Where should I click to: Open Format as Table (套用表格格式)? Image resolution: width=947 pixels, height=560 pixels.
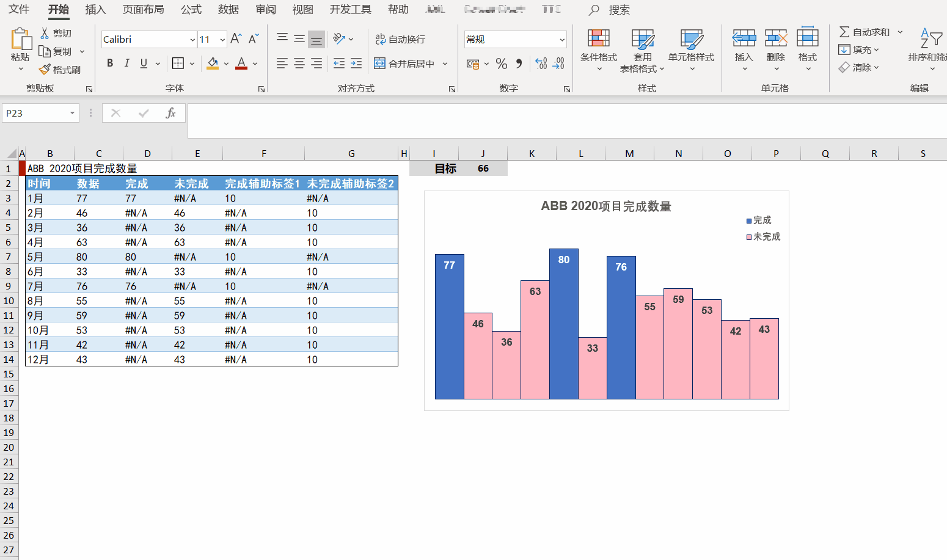click(x=642, y=49)
